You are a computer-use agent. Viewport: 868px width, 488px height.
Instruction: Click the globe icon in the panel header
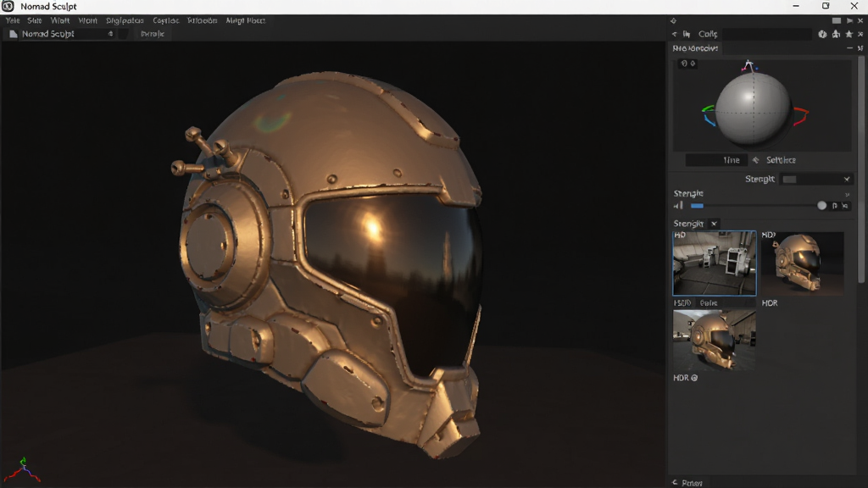click(x=822, y=34)
